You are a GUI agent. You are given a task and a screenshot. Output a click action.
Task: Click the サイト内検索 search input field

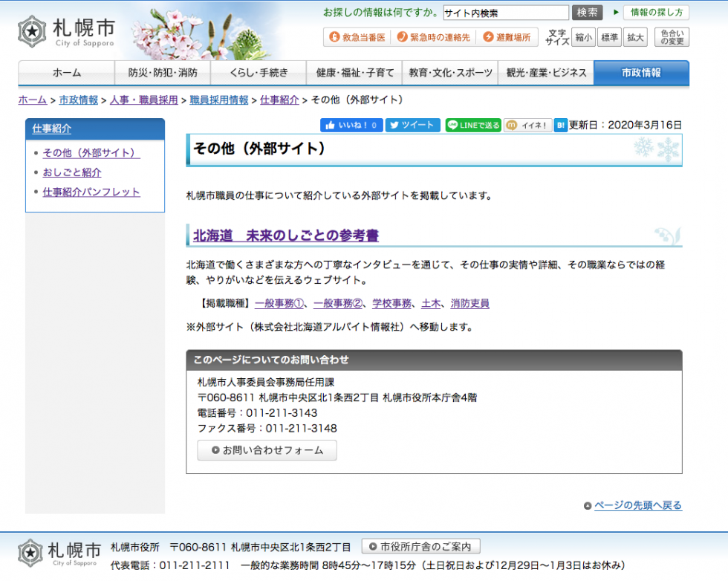click(x=505, y=13)
